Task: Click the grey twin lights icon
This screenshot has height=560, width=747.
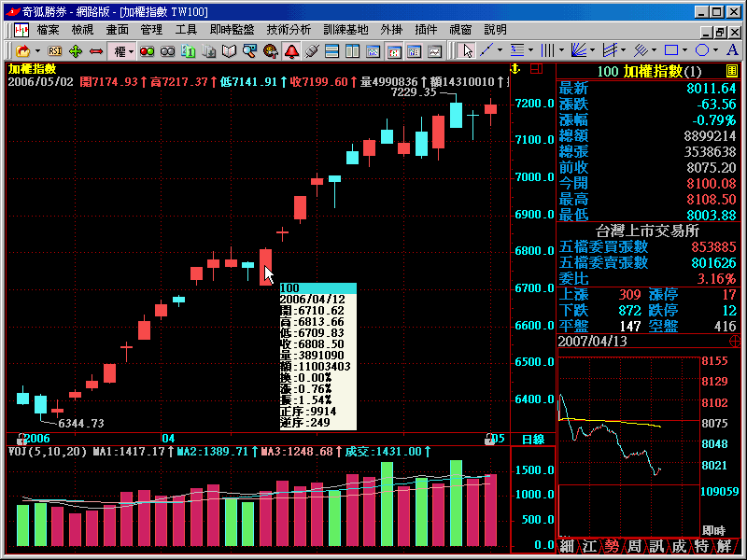Action: [x=167, y=51]
